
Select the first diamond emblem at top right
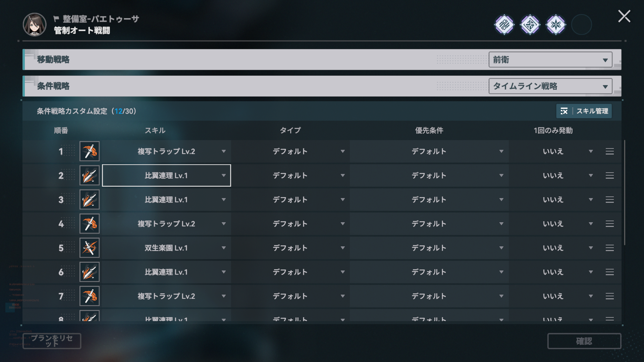[504, 24]
